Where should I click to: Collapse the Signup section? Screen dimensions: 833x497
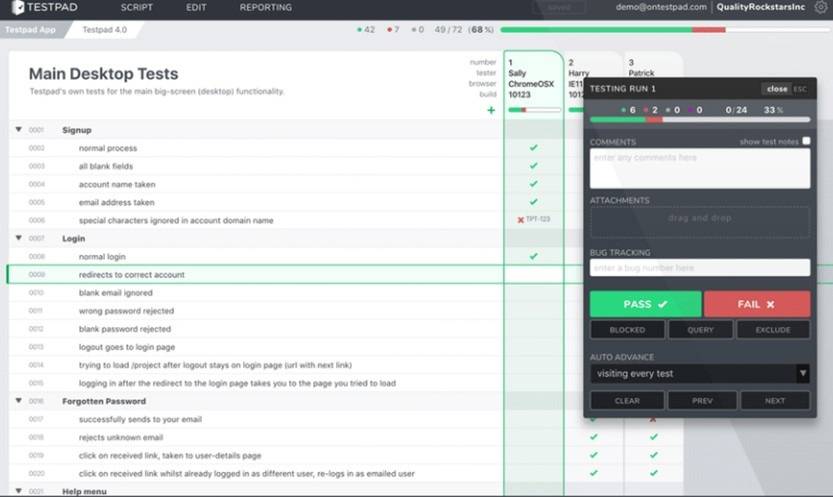pos(19,130)
